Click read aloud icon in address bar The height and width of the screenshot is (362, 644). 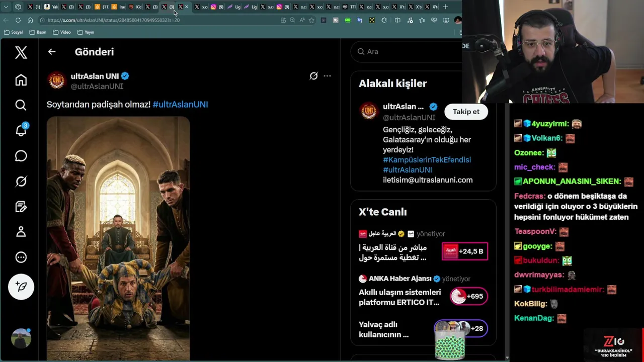click(302, 20)
